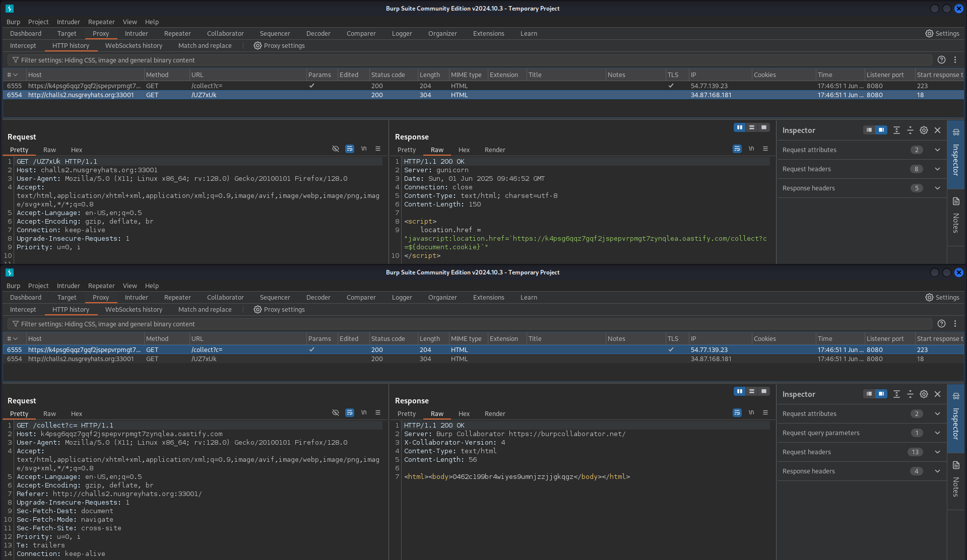This screenshot has width=967, height=560.
Task: Close Inspector panel in upper window
Action: 937,130
